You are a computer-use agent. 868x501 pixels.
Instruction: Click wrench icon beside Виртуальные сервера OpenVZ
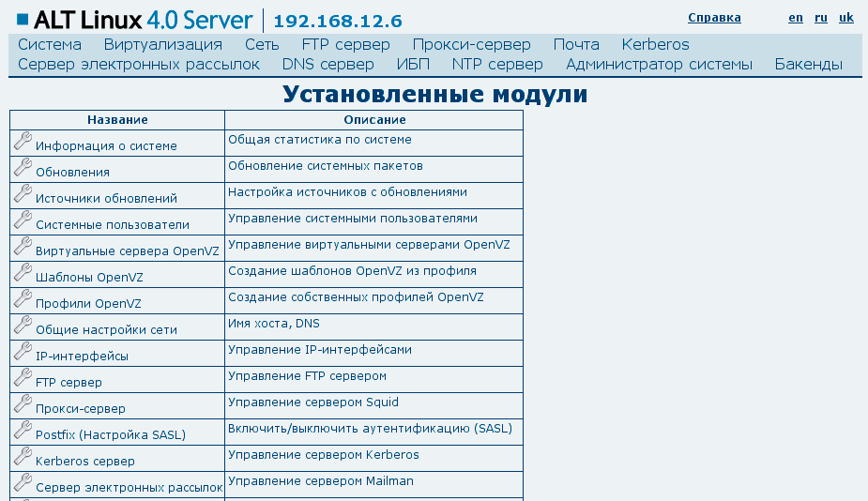click(x=23, y=246)
